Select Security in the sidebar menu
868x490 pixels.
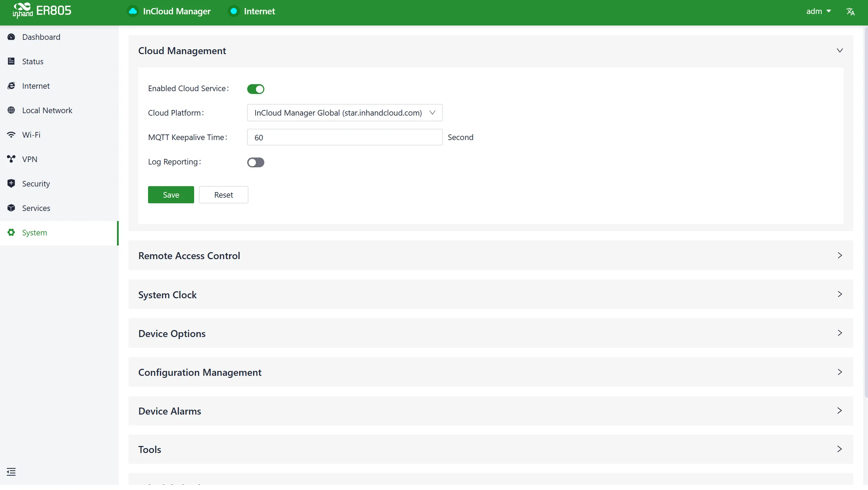(x=59, y=184)
